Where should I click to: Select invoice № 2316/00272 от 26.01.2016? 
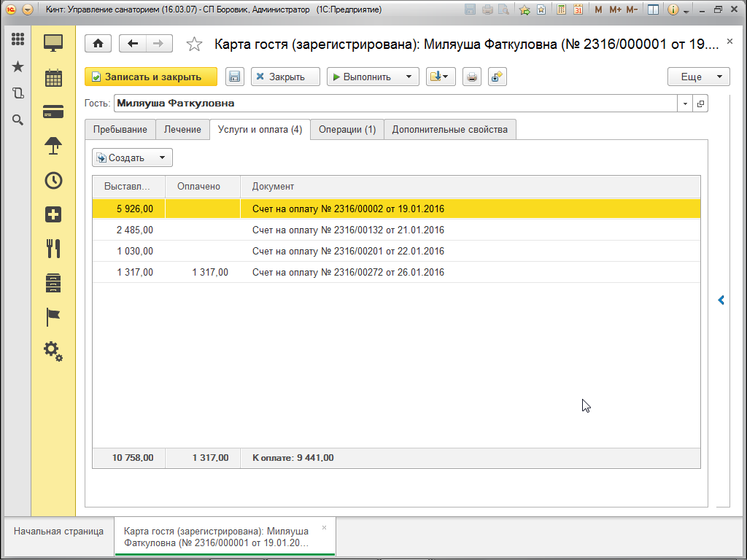pos(396,273)
